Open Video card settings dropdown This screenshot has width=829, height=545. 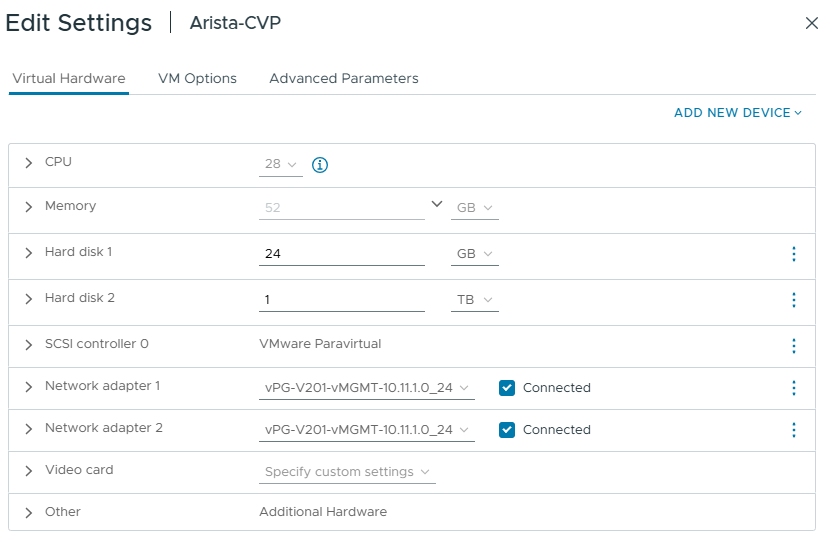point(347,472)
